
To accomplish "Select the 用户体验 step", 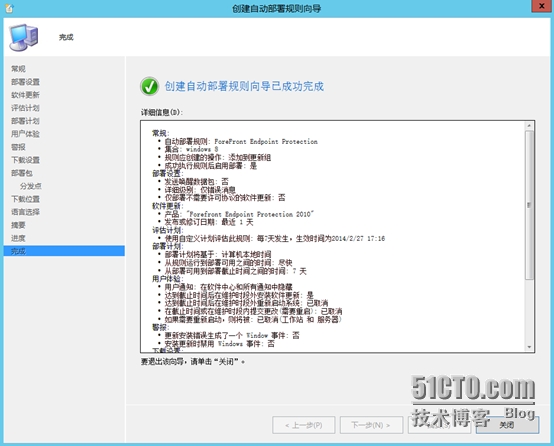I will (25, 134).
